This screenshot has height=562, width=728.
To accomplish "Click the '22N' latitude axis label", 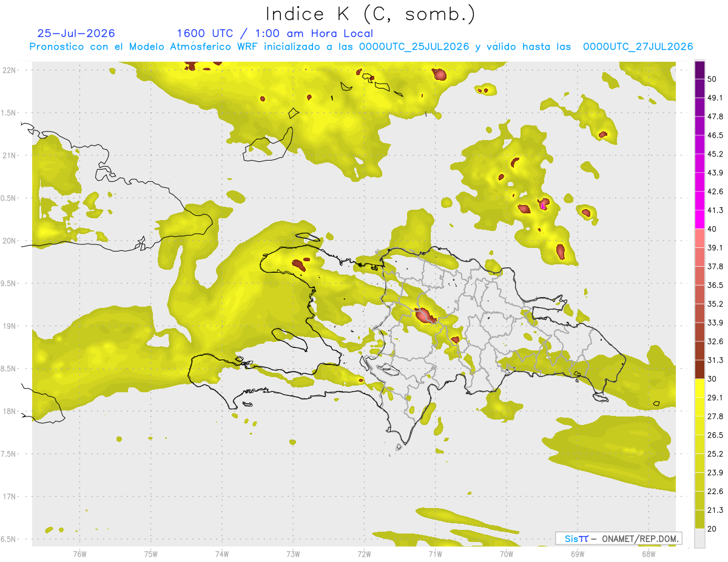I will [9, 70].
